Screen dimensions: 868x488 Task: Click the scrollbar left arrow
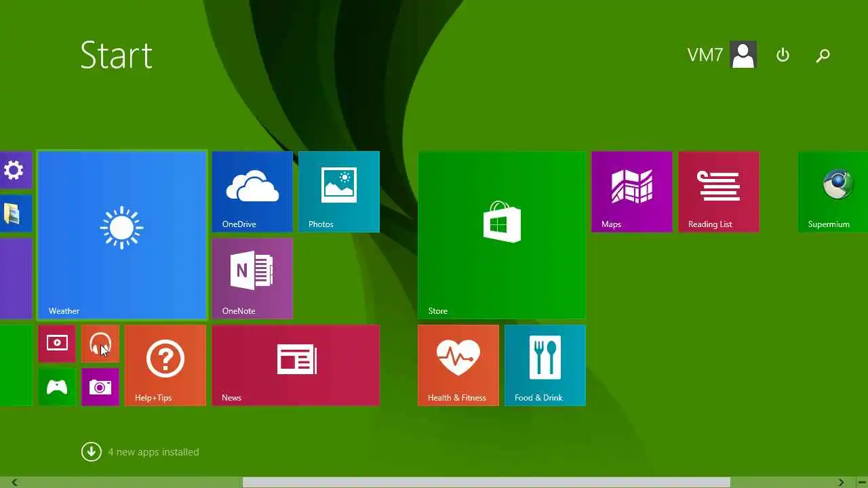14,483
